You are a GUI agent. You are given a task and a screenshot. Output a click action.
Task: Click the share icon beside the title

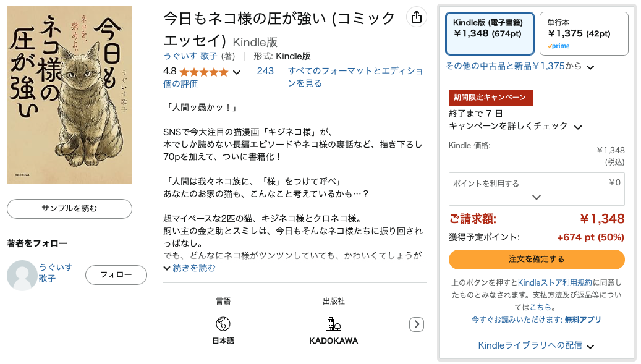pyautogui.click(x=416, y=17)
